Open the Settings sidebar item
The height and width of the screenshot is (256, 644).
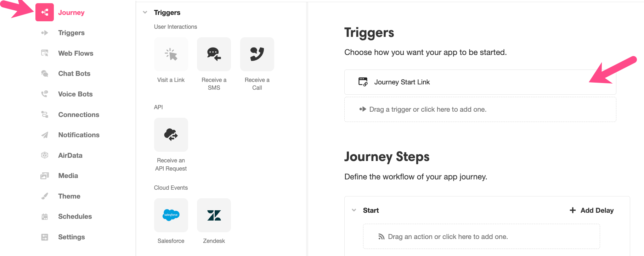click(x=71, y=237)
